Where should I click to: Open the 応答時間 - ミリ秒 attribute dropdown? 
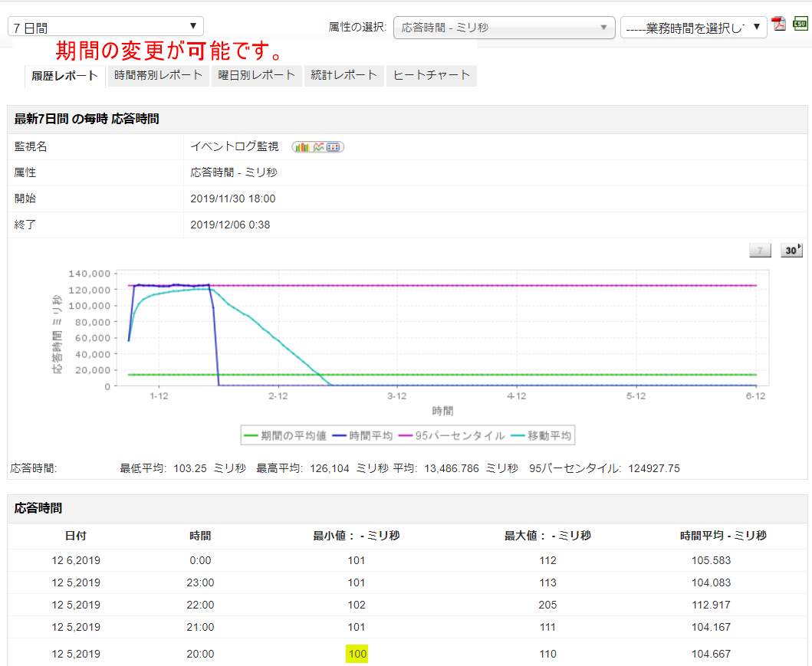504,28
